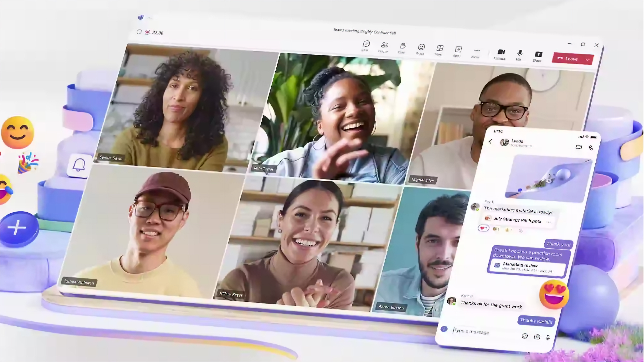Record audio with phone message bar microphone
This screenshot has width=644, height=362.
(548, 338)
